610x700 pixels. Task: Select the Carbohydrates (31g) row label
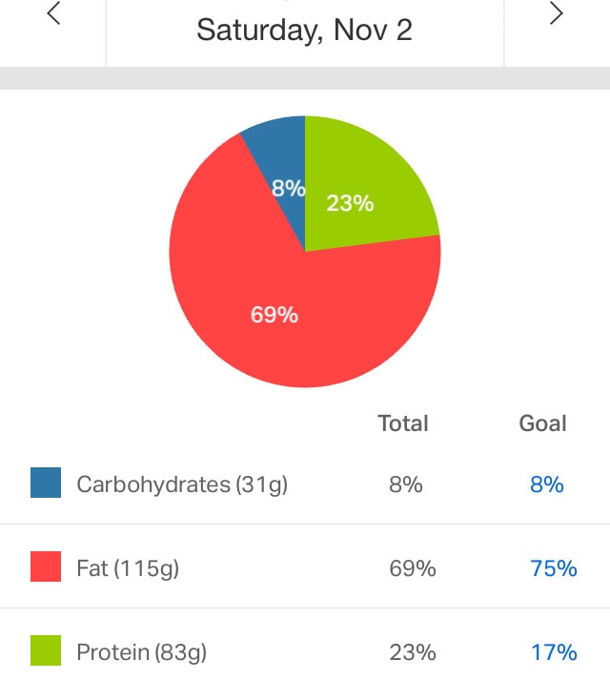(182, 484)
